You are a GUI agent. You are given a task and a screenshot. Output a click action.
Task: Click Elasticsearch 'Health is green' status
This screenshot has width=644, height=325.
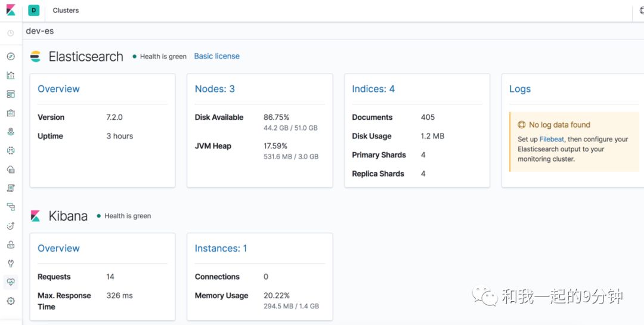163,56
